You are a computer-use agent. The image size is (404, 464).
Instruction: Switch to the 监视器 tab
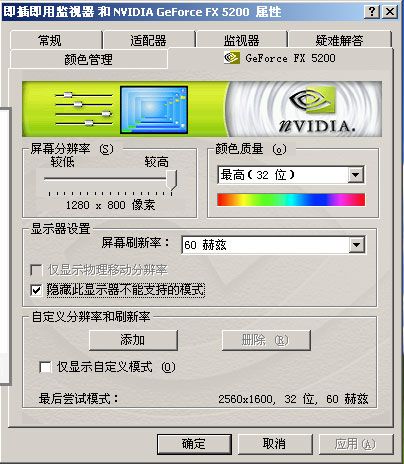click(241, 40)
